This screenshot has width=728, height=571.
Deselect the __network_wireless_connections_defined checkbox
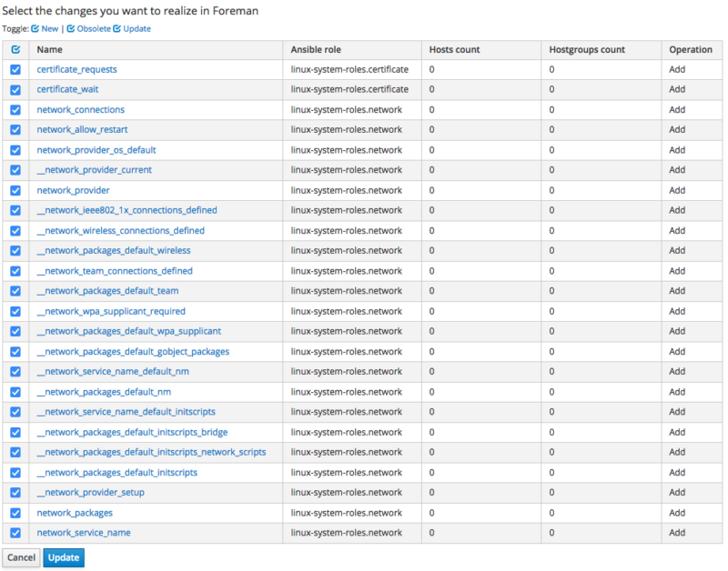coord(15,231)
